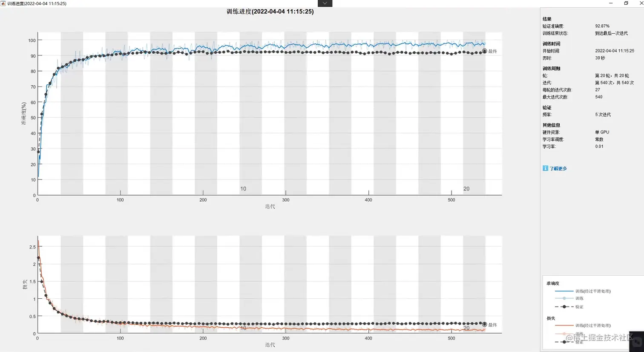Click the window title text in the title bar

(37, 3)
